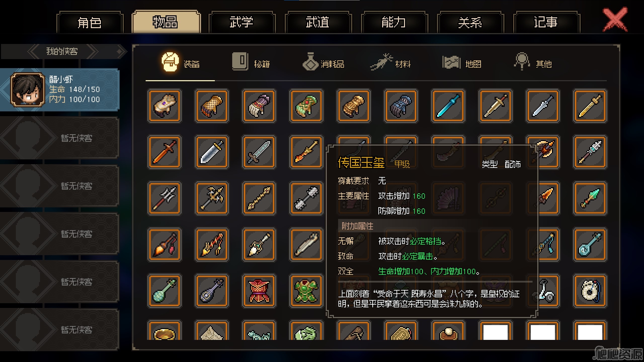Select the broad silver greatsword icon
Viewport: 644px width, 362px height.
point(212,152)
